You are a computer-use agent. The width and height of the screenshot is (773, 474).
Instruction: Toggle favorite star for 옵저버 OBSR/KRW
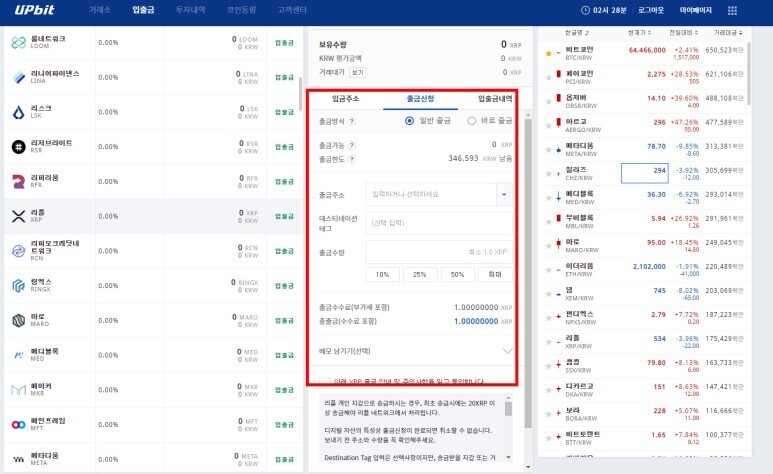[548, 102]
